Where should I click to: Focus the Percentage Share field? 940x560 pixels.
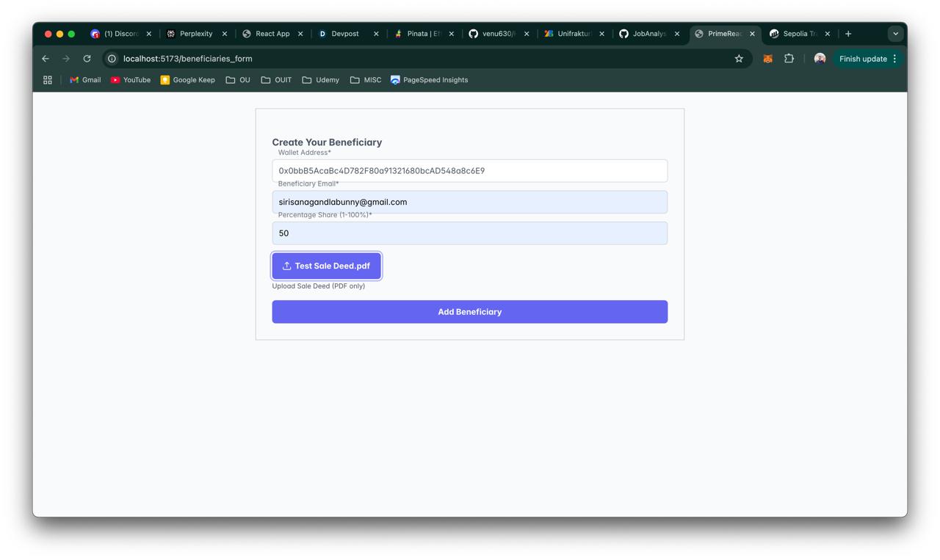(470, 233)
